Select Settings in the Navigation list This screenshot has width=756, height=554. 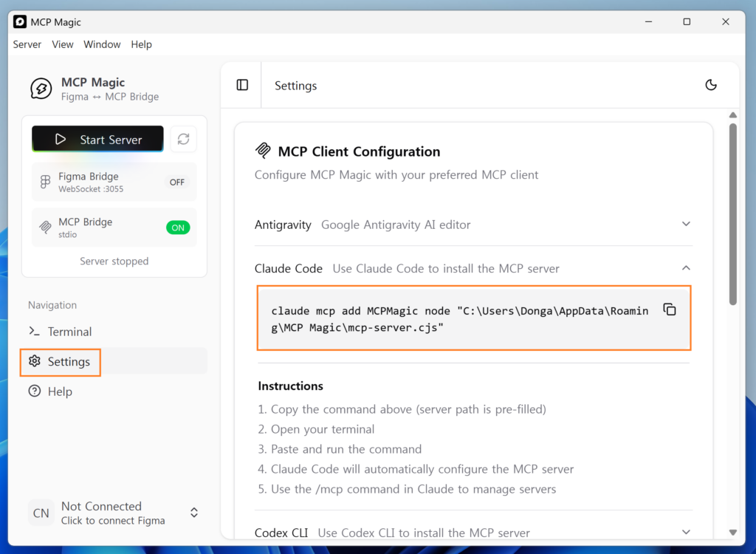pos(114,361)
